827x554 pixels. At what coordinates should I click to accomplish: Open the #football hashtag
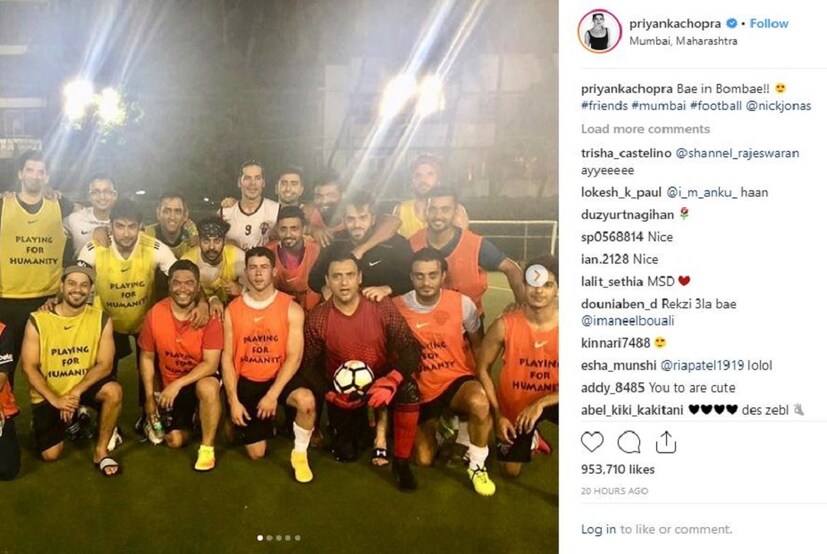pyautogui.click(x=715, y=106)
